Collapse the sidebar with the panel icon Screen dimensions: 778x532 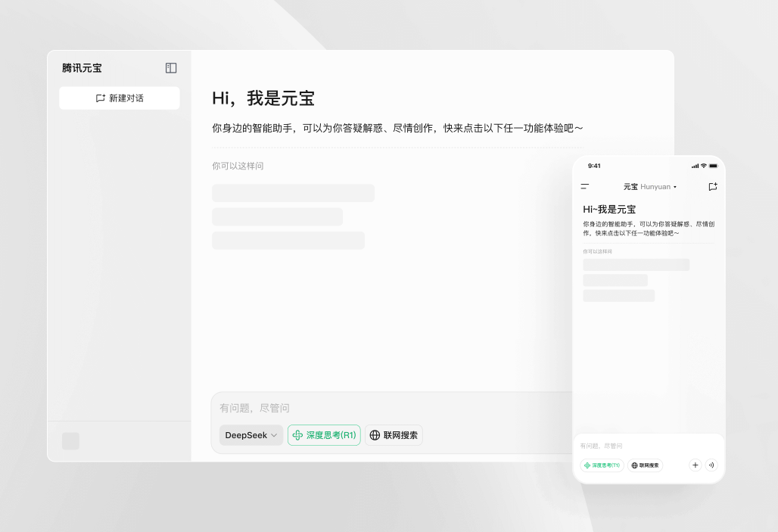[x=171, y=68]
